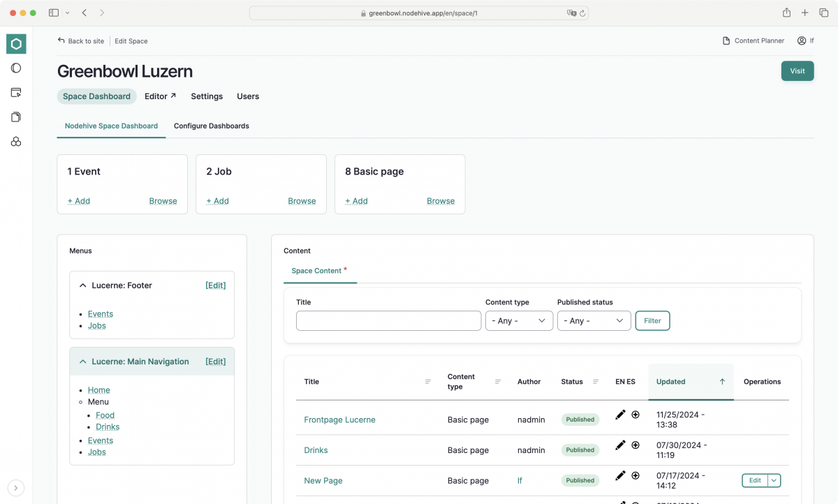This screenshot has height=504, width=838.
Task: Open the Jobs link in Main Navigation
Action: tap(97, 452)
